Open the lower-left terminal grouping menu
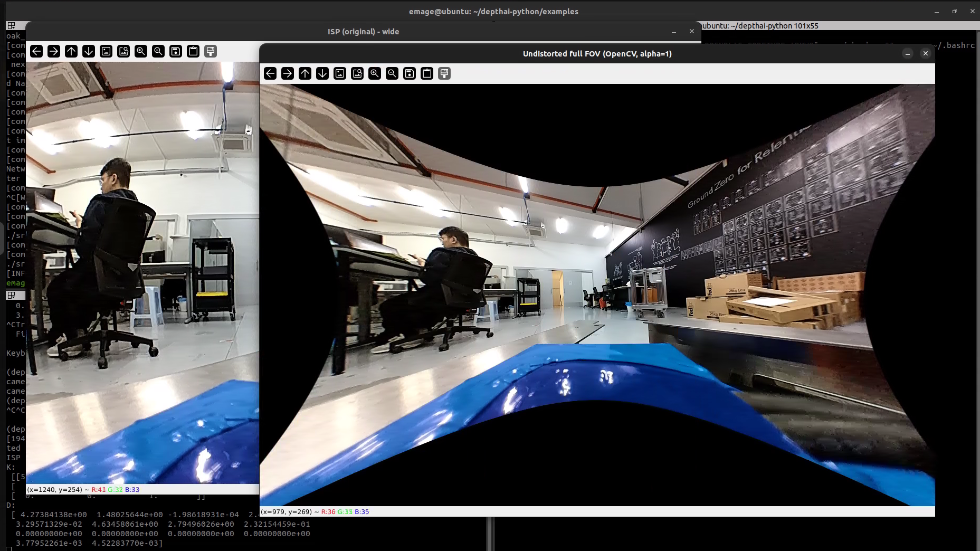Screen dimensions: 980x551 click(11, 295)
